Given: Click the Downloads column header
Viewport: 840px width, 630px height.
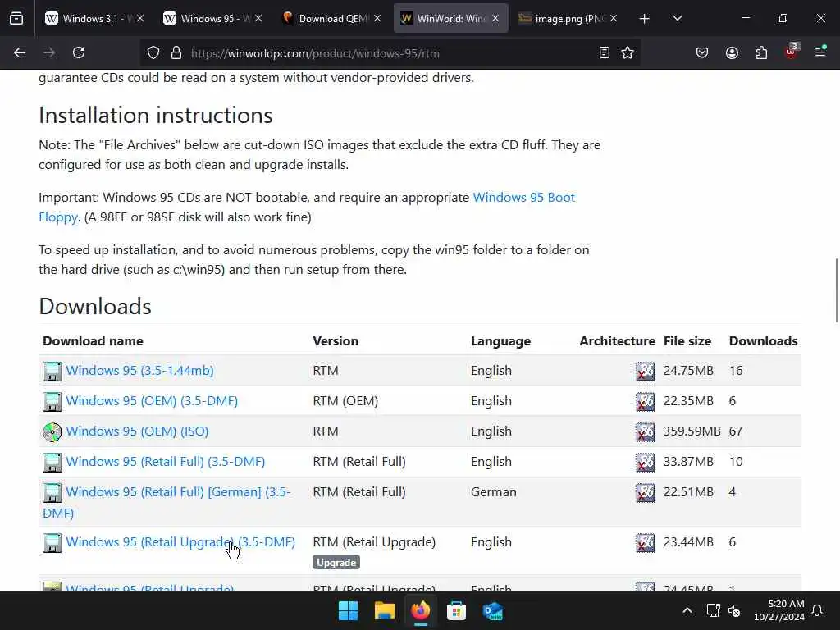Looking at the screenshot, I should (x=764, y=340).
